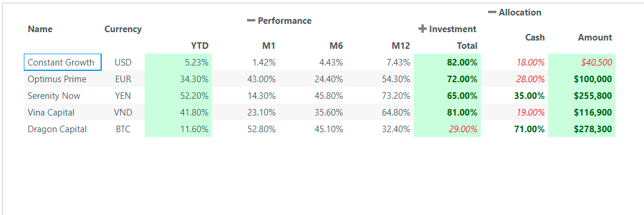The height and width of the screenshot is (215, 644).
Task: Select the Optimus Prime row name
Action: click(x=57, y=79)
